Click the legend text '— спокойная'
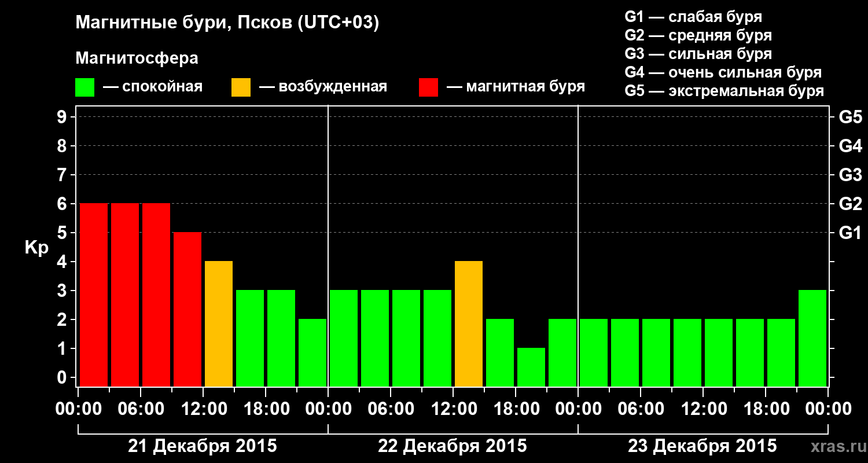Image resolution: width=868 pixels, height=463 pixels. click(x=153, y=87)
